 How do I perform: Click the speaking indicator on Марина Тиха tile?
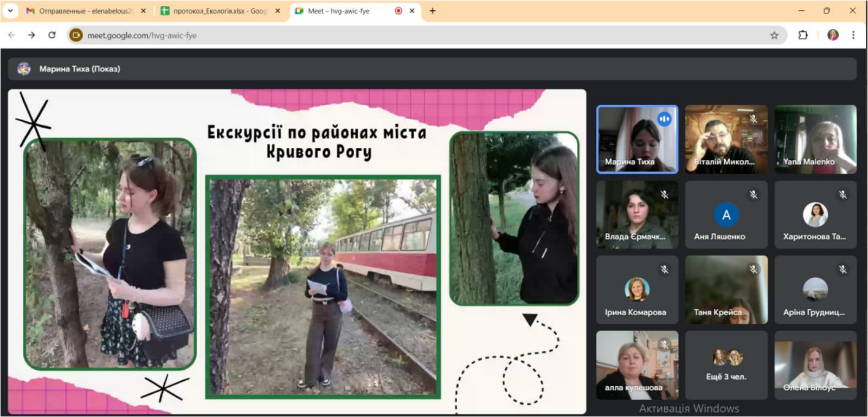point(664,119)
